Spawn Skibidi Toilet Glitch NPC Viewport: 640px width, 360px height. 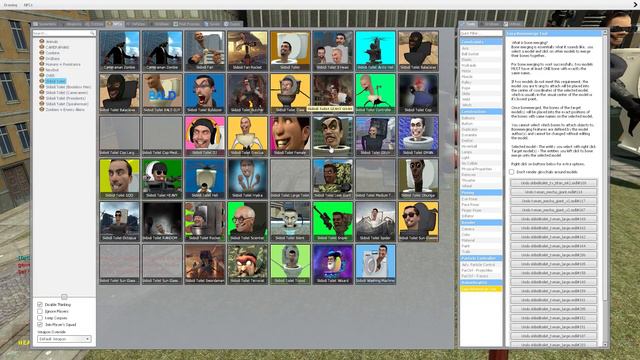click(376, 136)
